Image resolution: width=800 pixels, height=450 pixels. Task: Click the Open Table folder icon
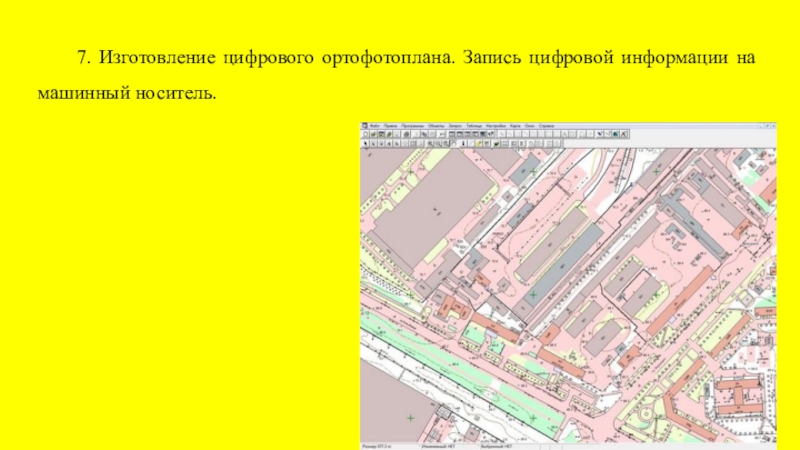pos(373,134)
